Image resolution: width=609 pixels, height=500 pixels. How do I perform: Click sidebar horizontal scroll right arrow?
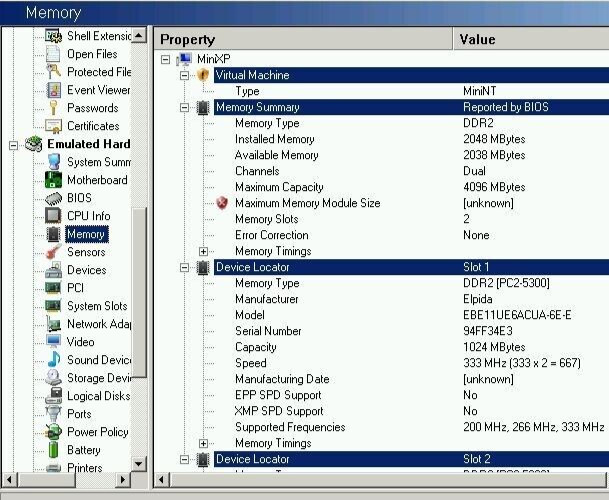tap(122, 479)
